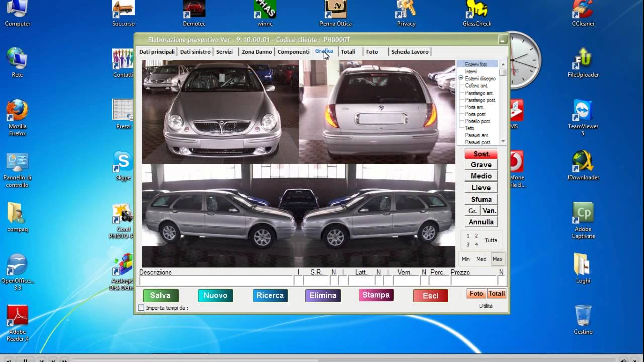This screenshot has height=362, width=644.
Task: Switch to the Dati sinistro tab
Action: [x=195, y=52]
